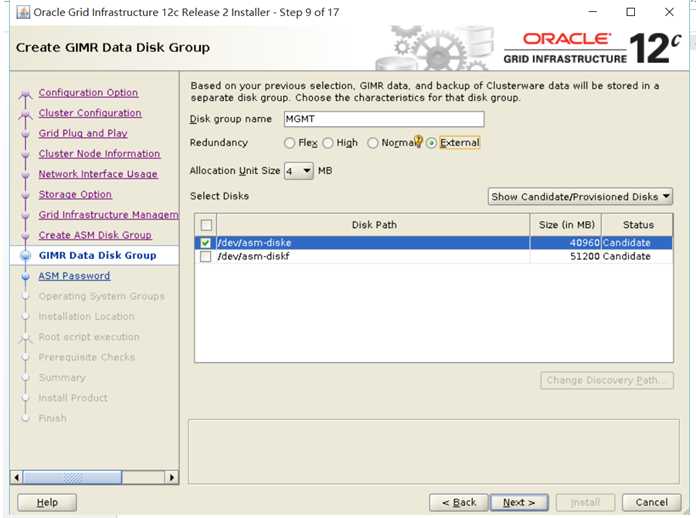Click Candidate status of asm-diskf row
Screen dimensions: 696x518
click(637, 257)
